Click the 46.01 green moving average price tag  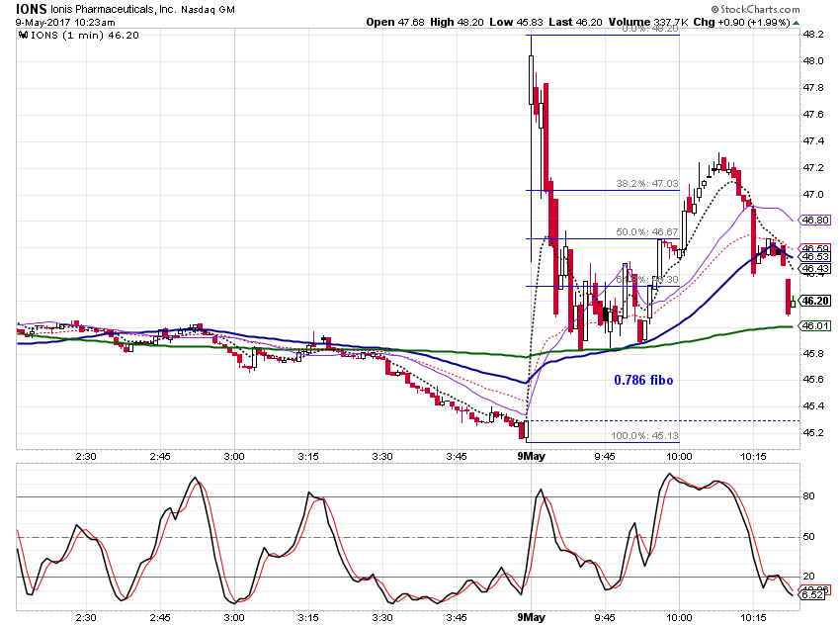(815, 326)
